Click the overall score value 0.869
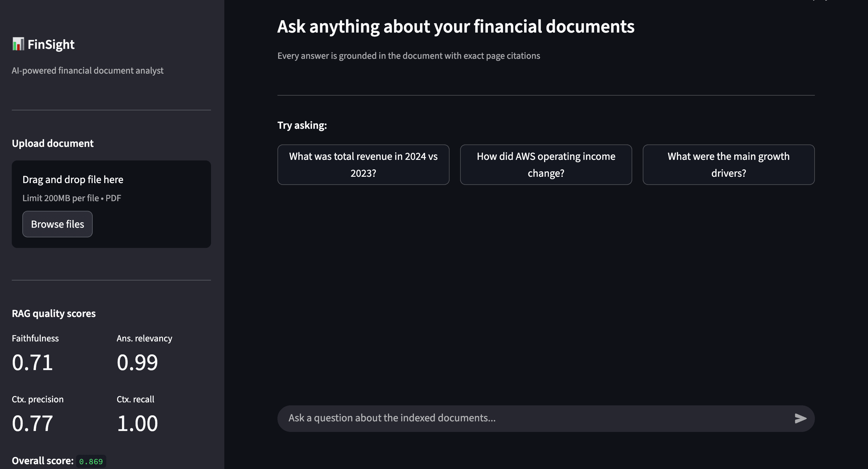868x469 pixels. pyautogui.click(x=91, y=461)
